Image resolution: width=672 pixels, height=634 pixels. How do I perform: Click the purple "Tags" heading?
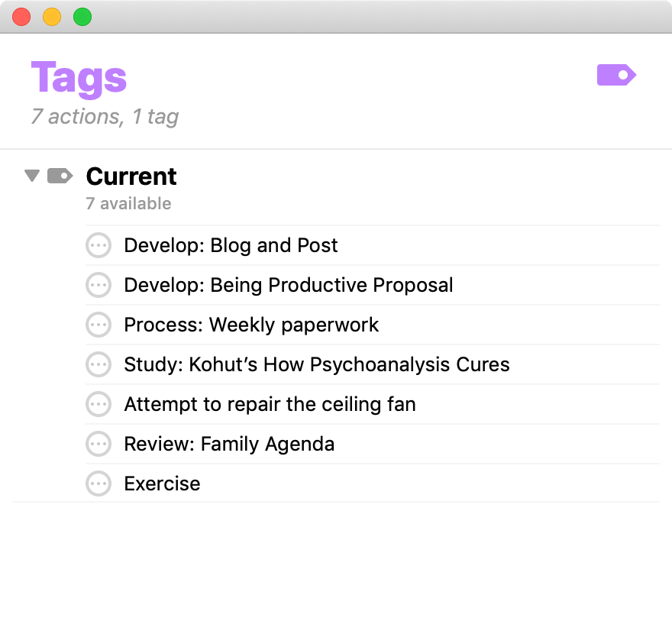(x=79, y=77)
